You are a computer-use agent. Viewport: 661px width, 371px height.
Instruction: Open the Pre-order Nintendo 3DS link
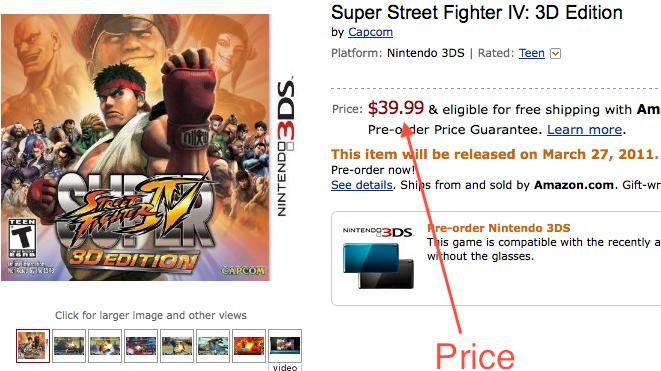(x=499, y=228)
